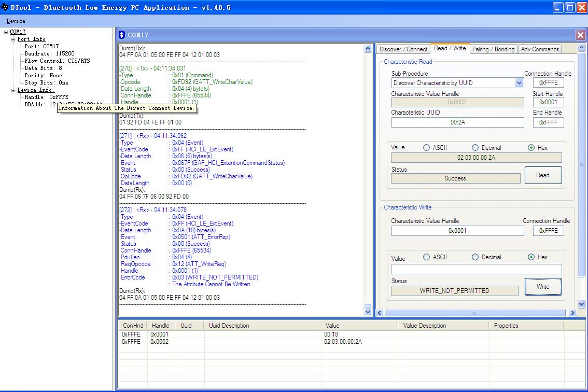Click the Characteristic UUID field

(x=457, y=122)
